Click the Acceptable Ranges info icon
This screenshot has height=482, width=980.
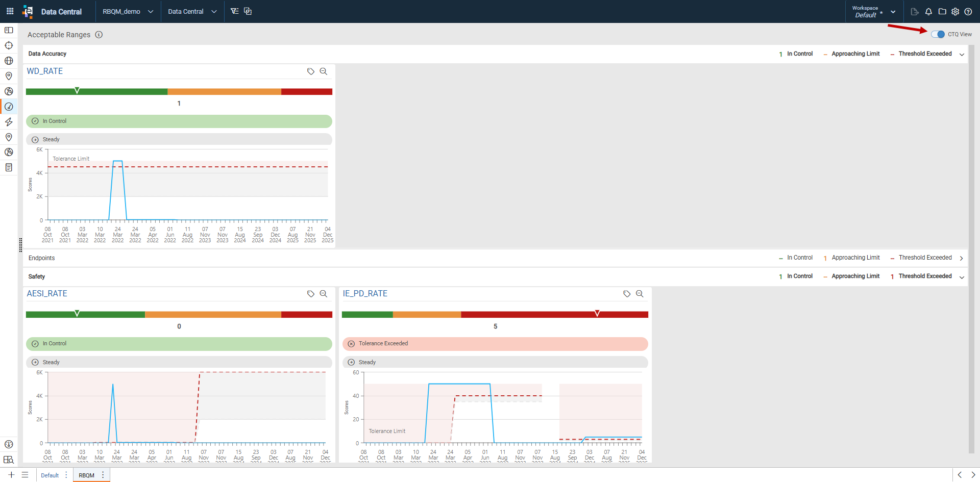pos(99,35)
